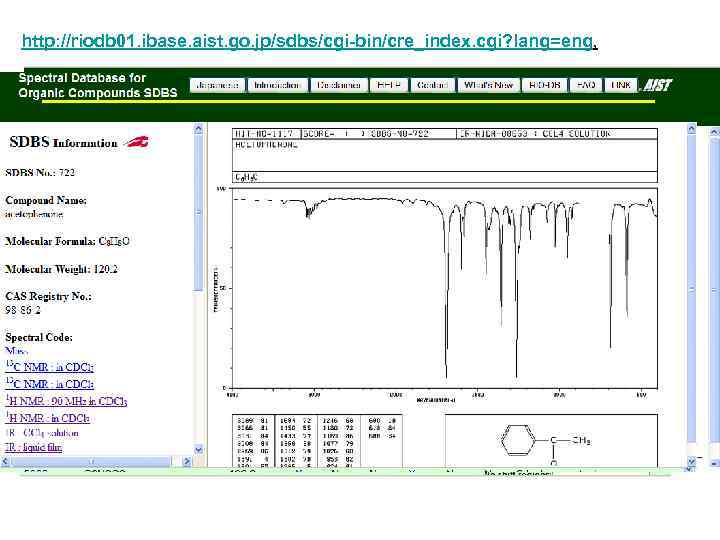Viewport: 720px width, 540px height.
Task: Click the left panel vertical scrollbar thumb
Action: coord(198,212)
